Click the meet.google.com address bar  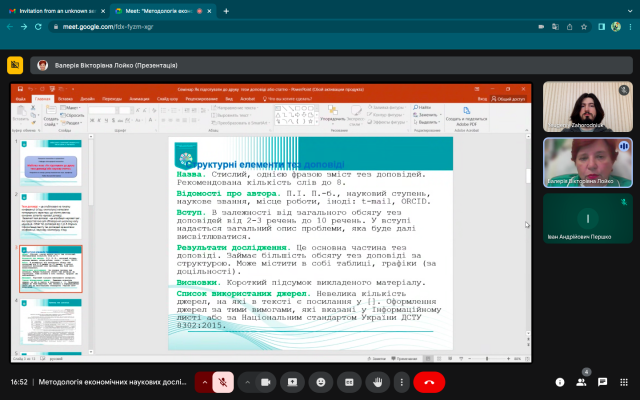coord(300,32)
